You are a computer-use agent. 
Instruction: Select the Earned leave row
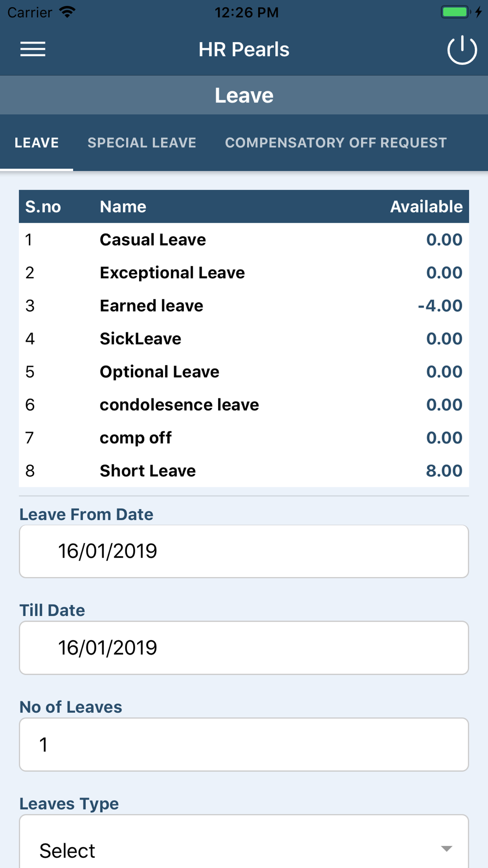pos(244,306)
